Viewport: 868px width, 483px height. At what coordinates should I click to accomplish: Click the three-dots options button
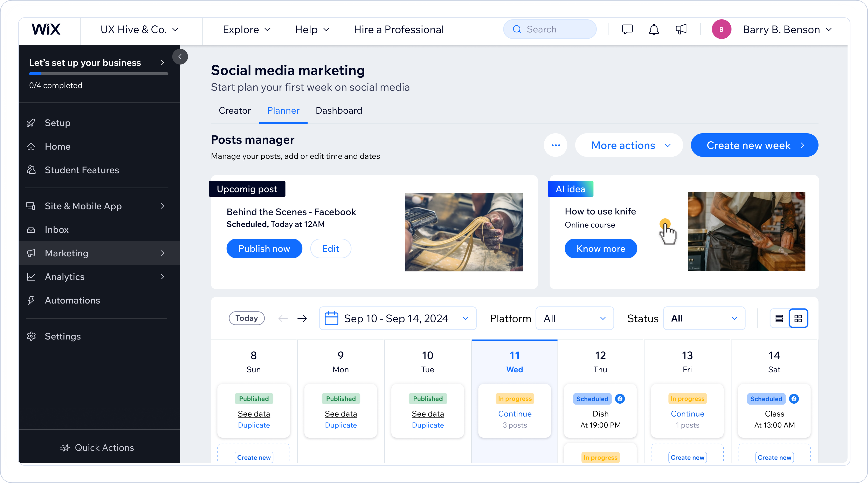click(x=556, y=145)
